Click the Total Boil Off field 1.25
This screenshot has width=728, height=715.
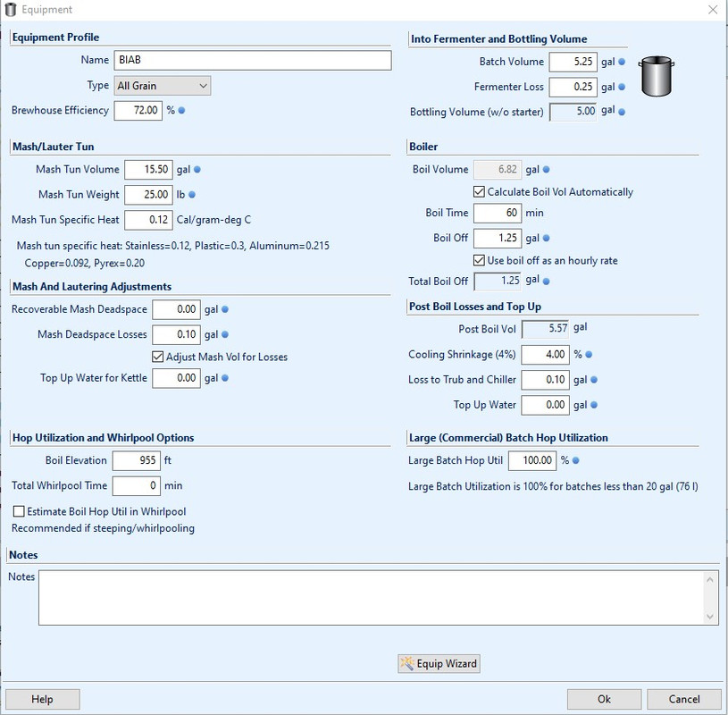[498, 281]
